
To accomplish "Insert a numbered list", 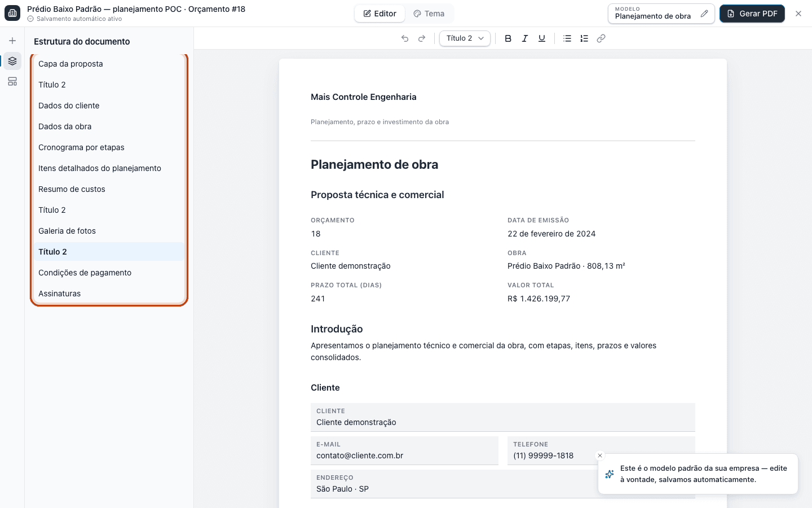I will click(584, 38).
